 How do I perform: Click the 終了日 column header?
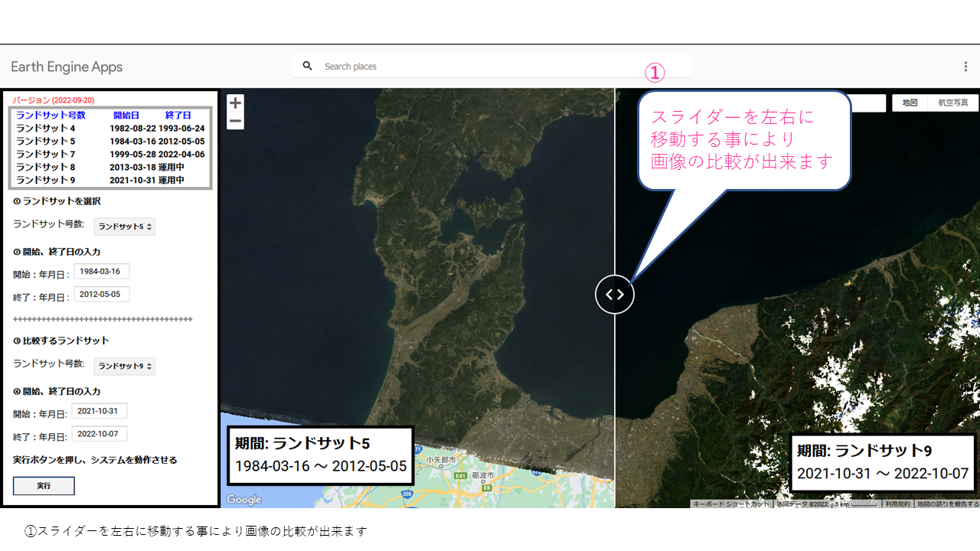pos(178,116)
